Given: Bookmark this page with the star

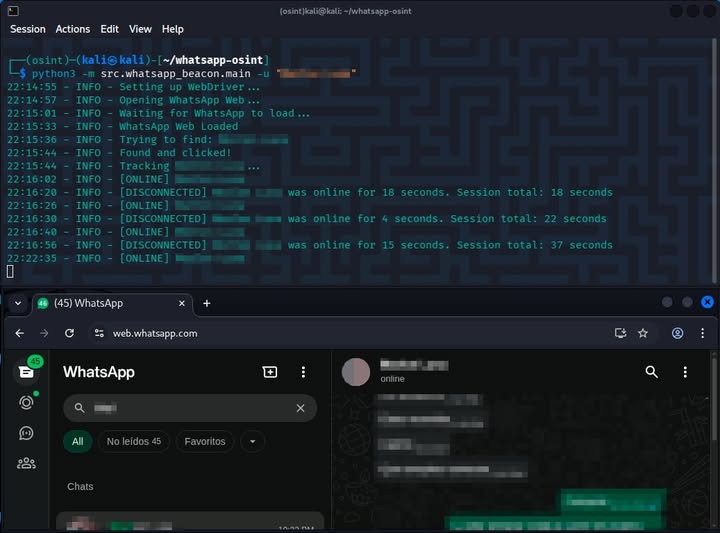Looking at the screenshot, I should [x=643, y=333].
